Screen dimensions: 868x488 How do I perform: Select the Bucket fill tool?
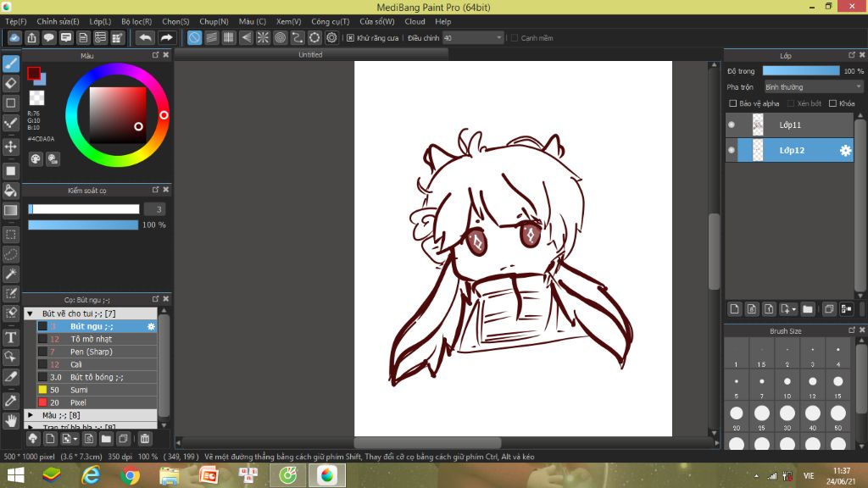10,191
